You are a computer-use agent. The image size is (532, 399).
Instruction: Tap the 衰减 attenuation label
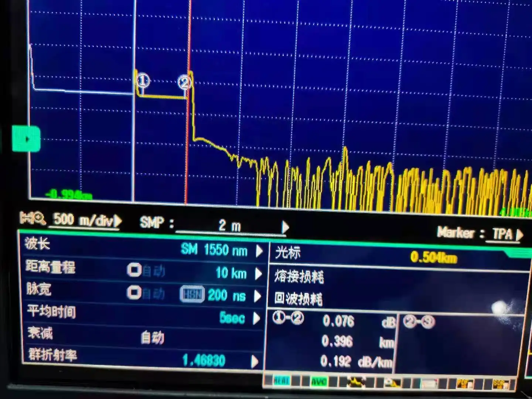pyautogui.click(x=40, y=333)
